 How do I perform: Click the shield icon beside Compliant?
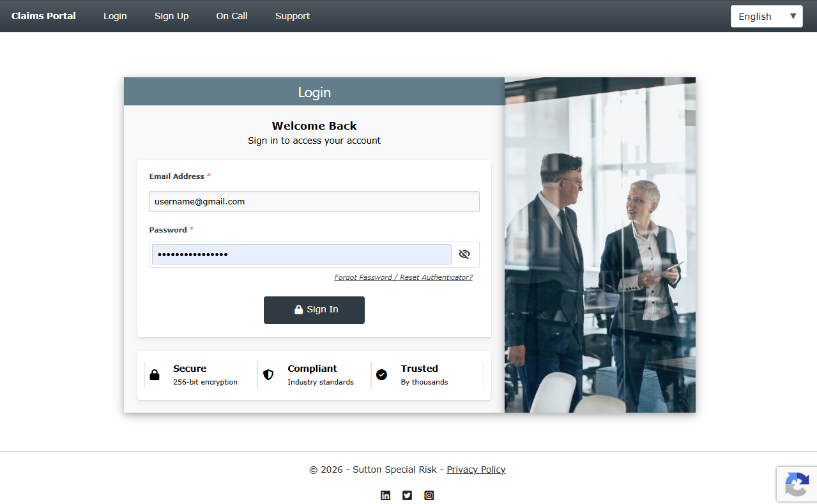click(268, 374)
